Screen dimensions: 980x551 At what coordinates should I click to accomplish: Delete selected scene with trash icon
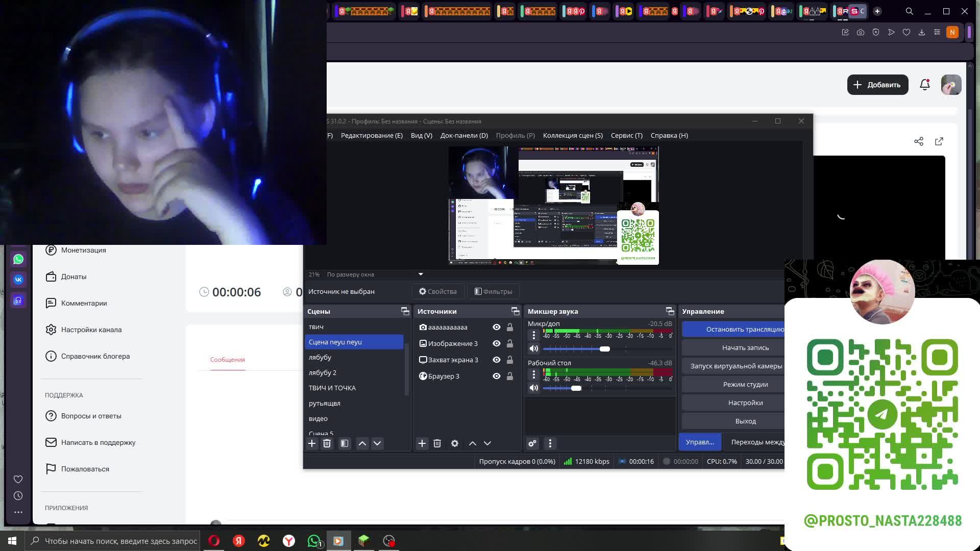pos(327,443)
